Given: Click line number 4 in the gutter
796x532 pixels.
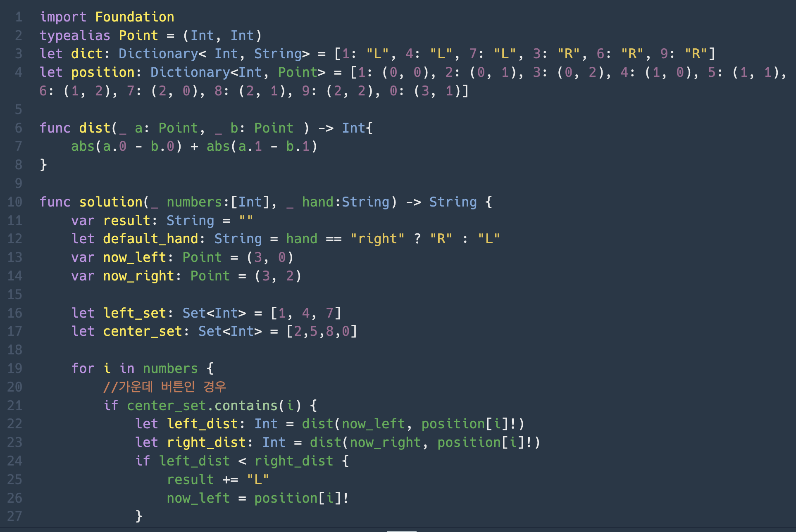Looking at the screenshot, I should tap(18, 72).
